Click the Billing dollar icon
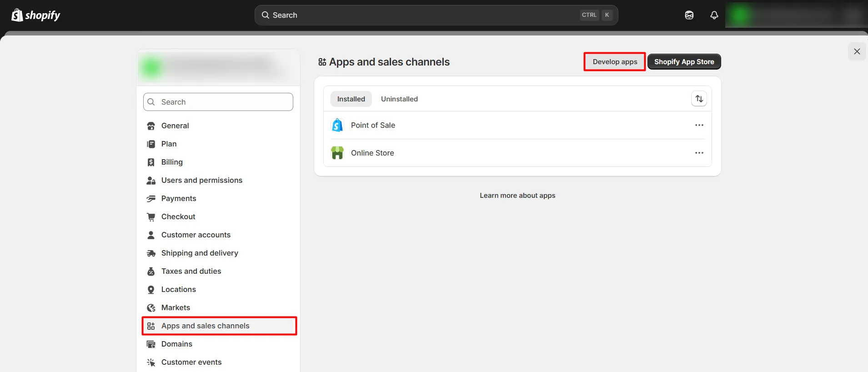Image resolution: width=868 pixels, height=372 pixels. (x=151, y=162)
